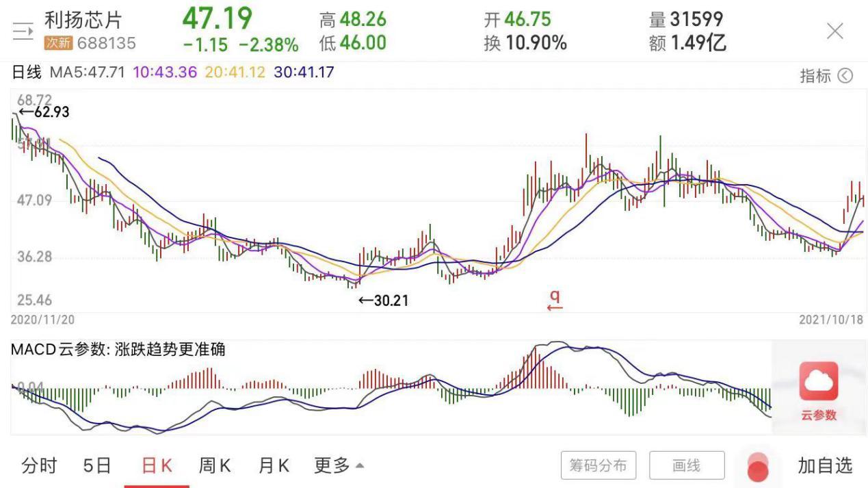Viewport: 868px width, 488px height.
Task: Open the stock switch list via hamburger icon
Action: point(23,31)
